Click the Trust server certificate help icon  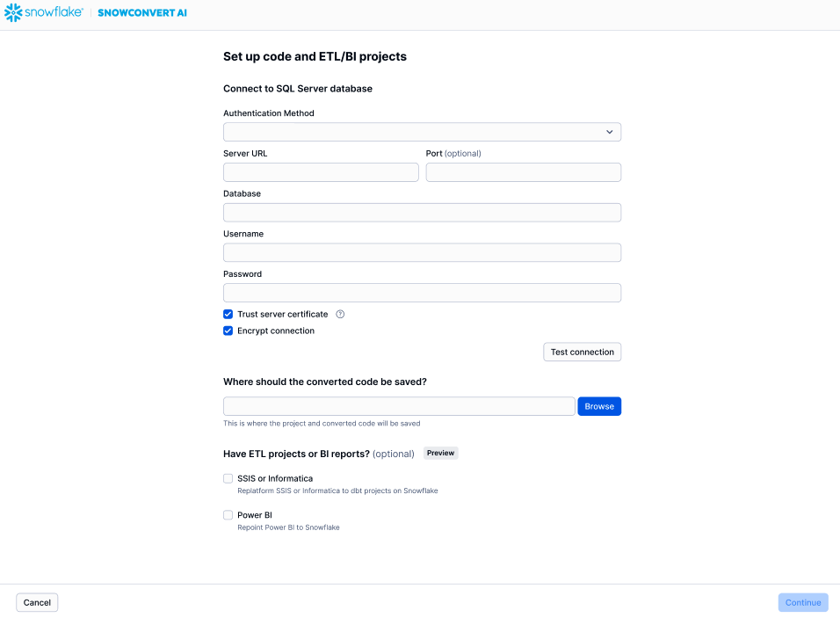340,314
